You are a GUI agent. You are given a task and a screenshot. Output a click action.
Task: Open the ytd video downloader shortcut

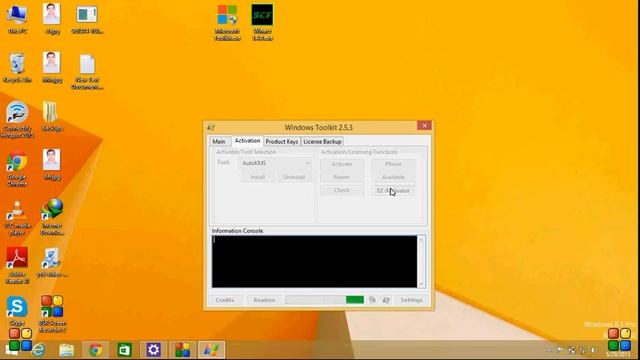pos(52,263)
